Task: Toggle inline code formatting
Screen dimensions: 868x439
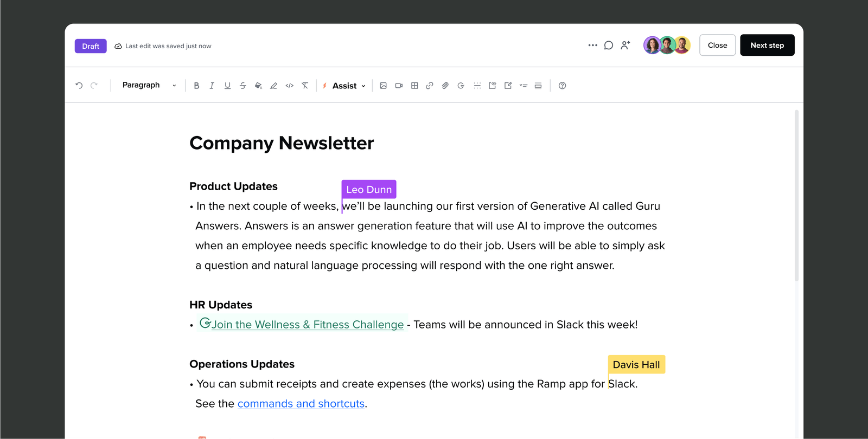Action: point(290,86)
